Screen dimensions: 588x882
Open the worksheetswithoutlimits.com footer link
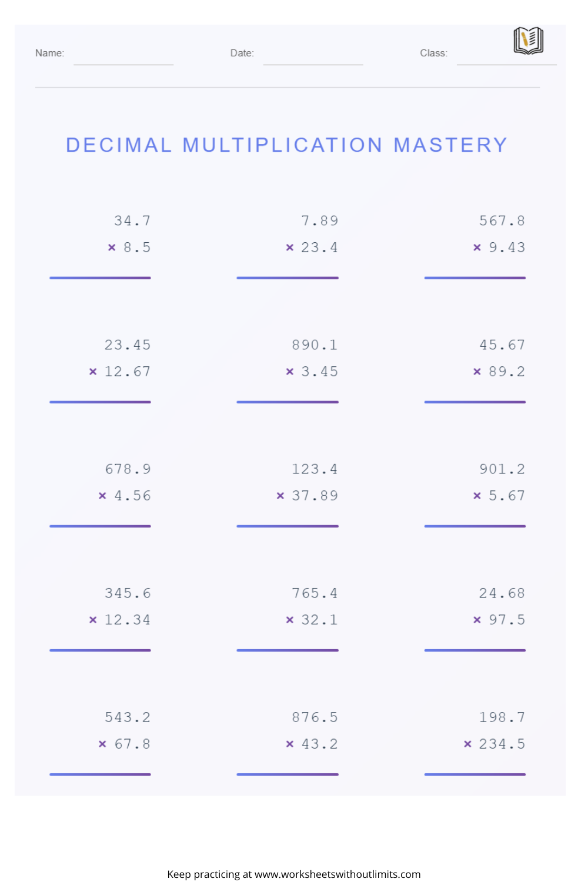click(x=337, y=874)
